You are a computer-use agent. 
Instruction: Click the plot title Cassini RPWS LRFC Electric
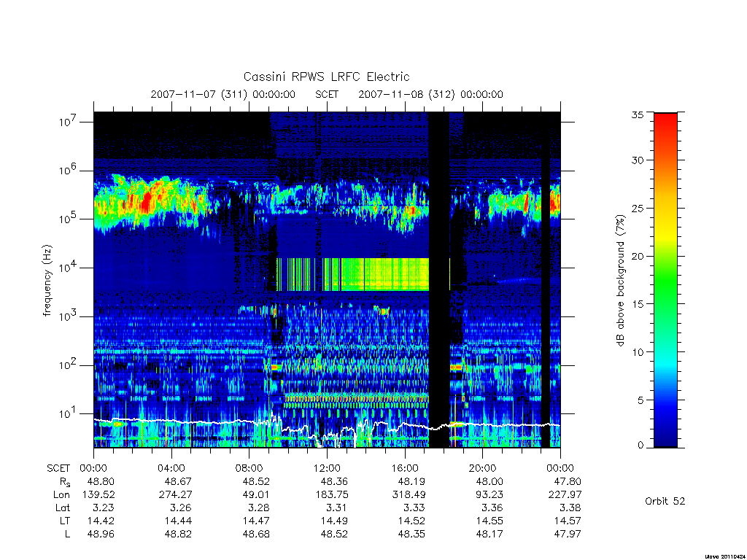[326, 77]
